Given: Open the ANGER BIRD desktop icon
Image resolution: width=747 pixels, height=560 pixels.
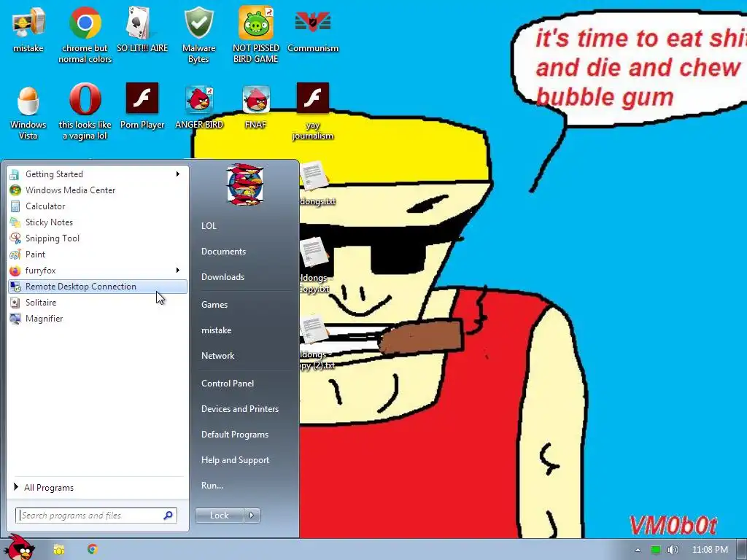Looking at the screenshot, I should (198, 106).
